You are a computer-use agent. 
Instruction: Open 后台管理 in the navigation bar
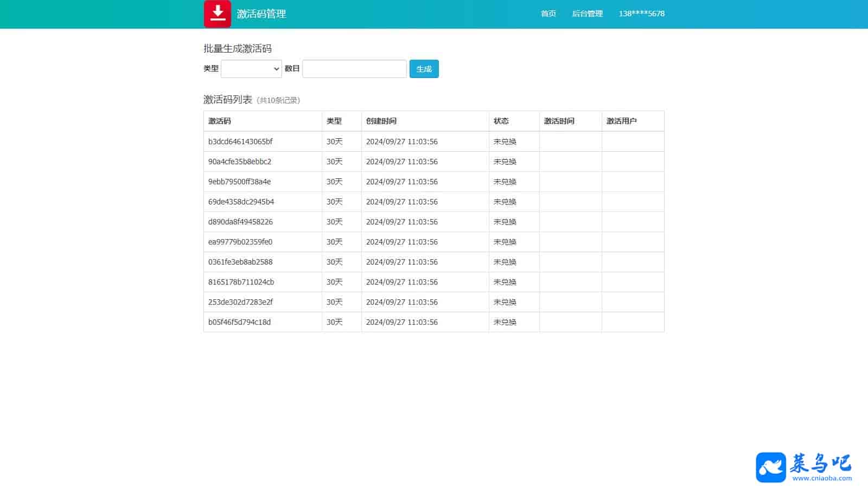[x=587, y=14]
